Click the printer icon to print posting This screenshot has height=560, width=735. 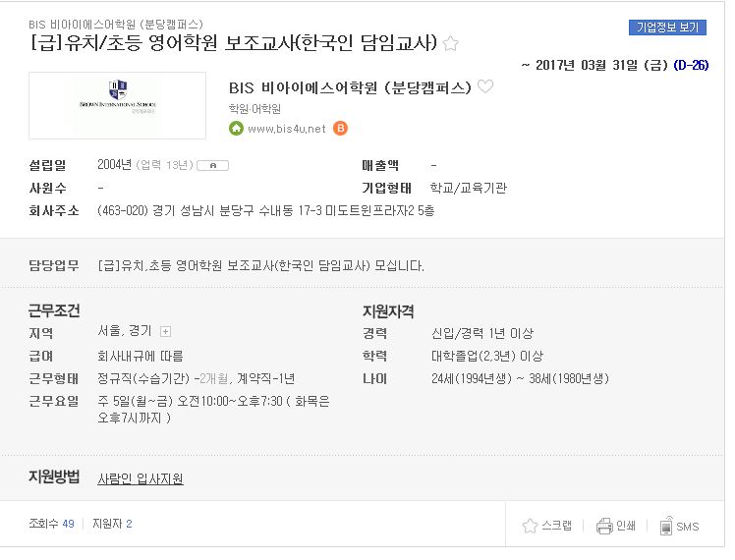tap(604, 527)
